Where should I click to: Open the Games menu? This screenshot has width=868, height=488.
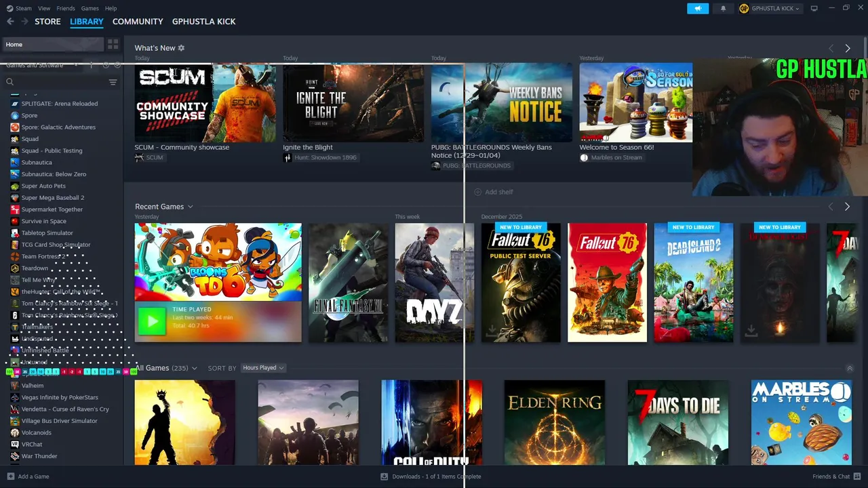90,8
